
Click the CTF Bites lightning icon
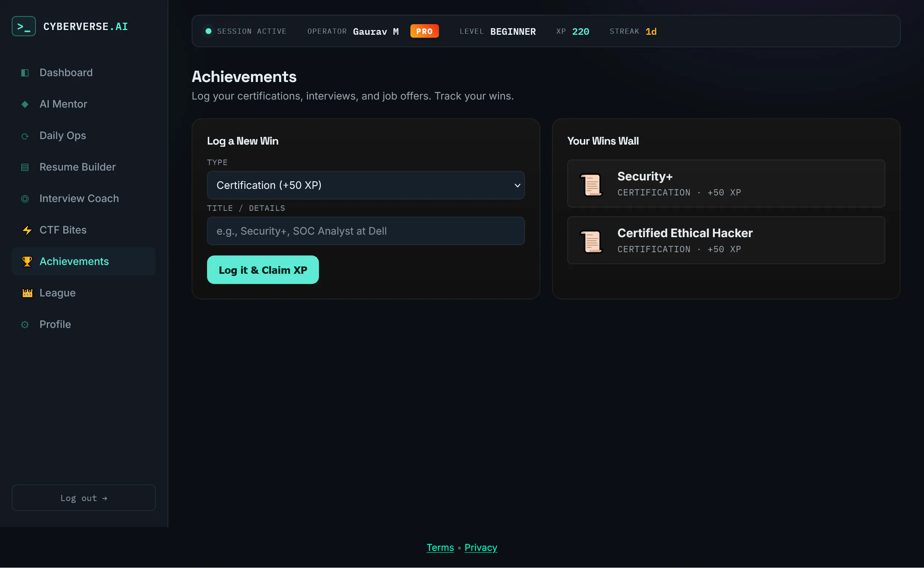[27, 230]
